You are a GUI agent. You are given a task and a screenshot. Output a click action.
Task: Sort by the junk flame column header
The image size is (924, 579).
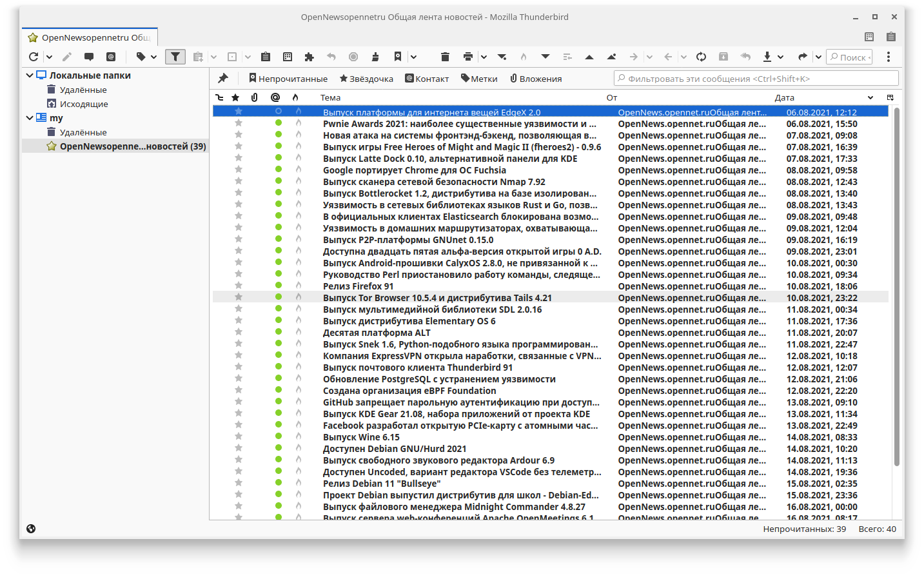295,97
